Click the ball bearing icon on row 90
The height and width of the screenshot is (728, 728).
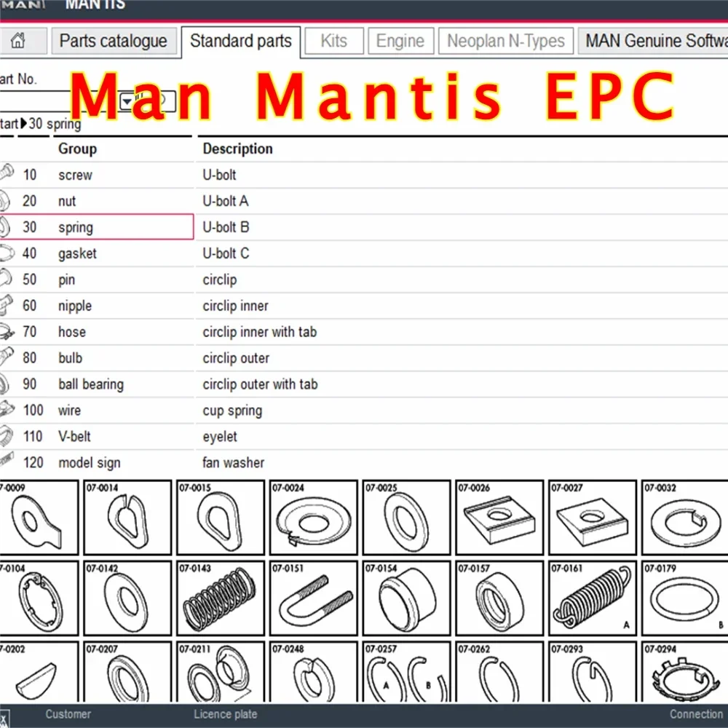click(6, 383)
